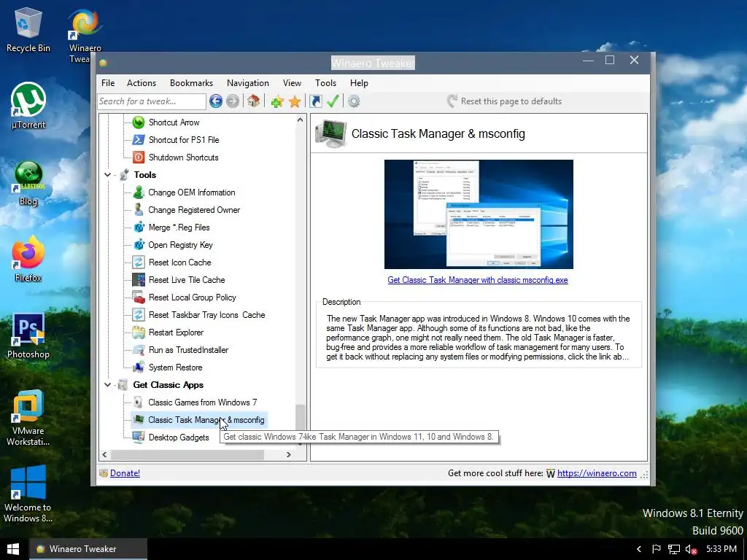The height and width of the screenshot is (560, 747).
Task: Open the Tools menu
Action: [326, 83]
